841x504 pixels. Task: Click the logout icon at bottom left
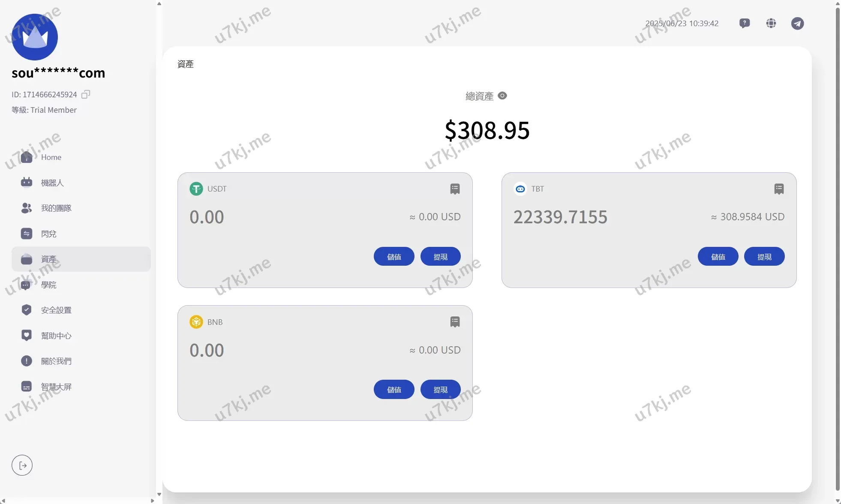click(22, 465)
